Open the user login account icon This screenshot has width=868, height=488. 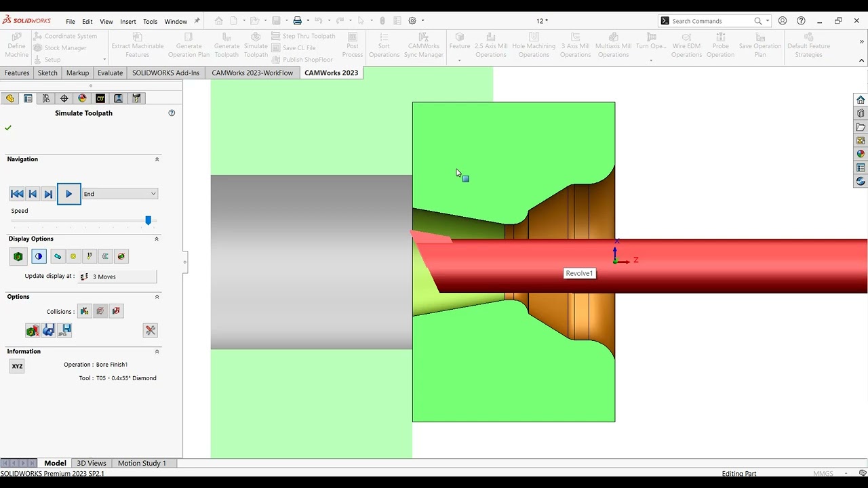[x=783, y=21]
